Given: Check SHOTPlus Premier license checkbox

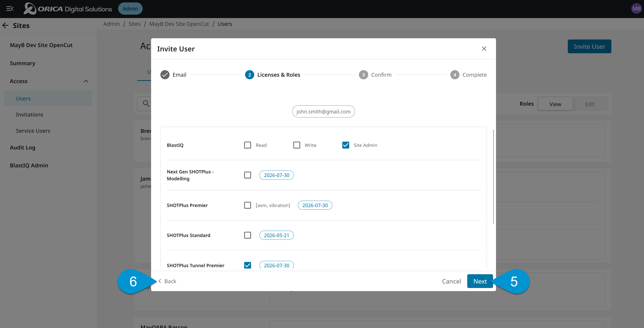Looking at the screenshot, I should pos(247,205).
